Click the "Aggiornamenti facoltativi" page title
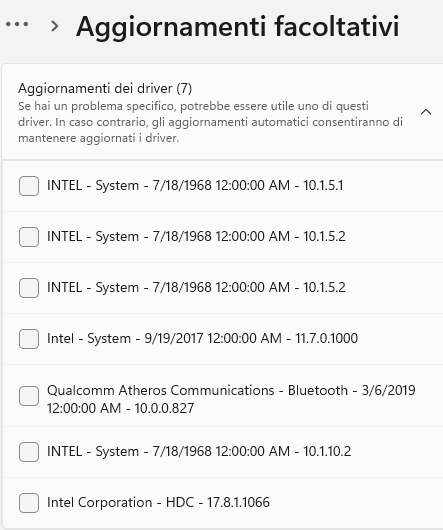443x530 pixels. 238,26
